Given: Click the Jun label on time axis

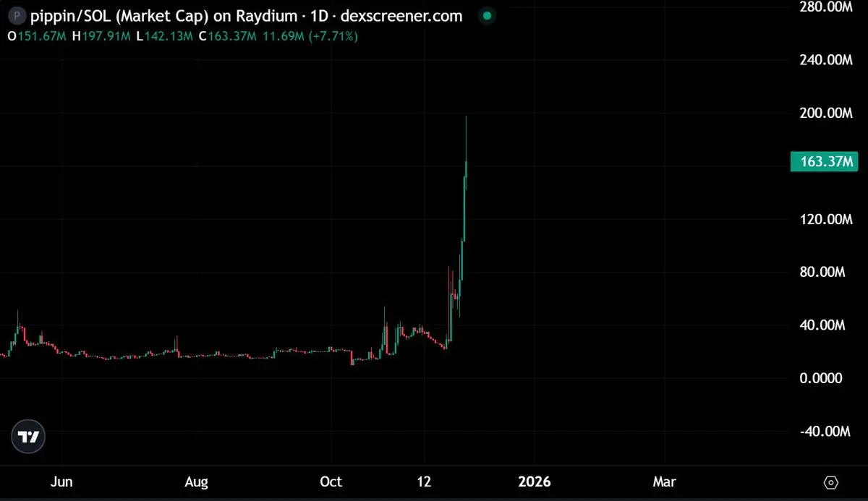Looking at the screenshot, I should 63,481.
